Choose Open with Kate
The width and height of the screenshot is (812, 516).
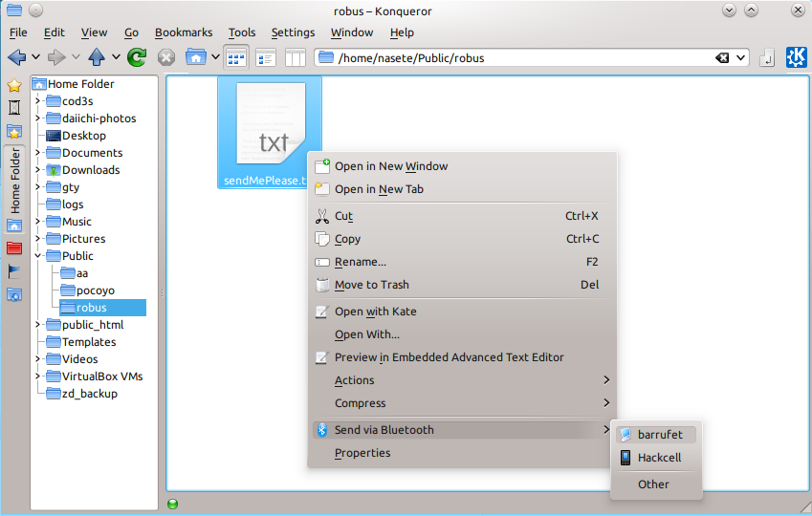[x=461, y=312]
